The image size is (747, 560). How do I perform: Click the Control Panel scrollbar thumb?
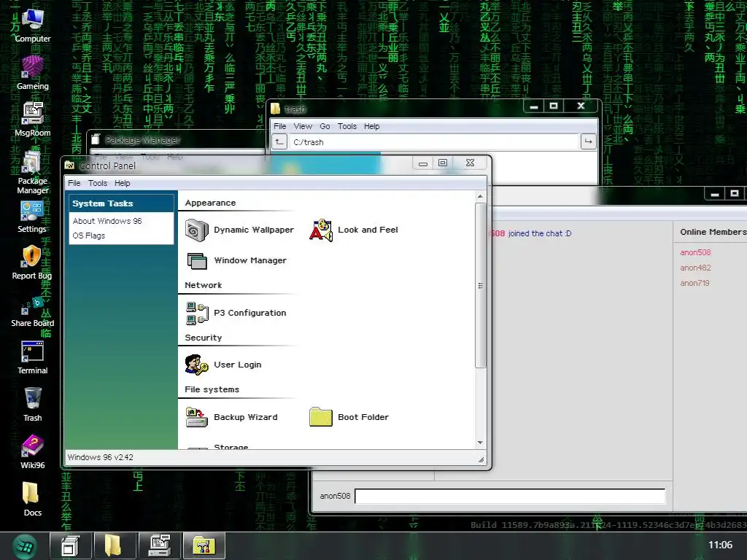coord(480,286)
